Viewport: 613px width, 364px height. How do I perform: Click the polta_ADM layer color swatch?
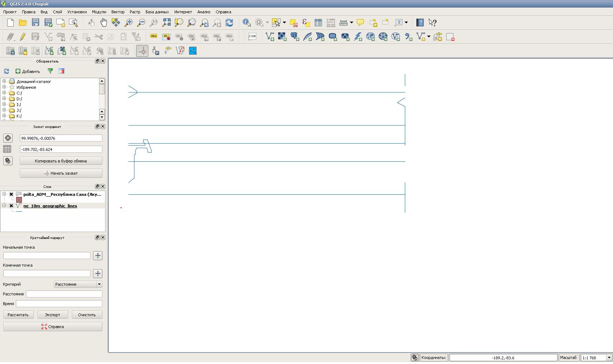pyautogui.click(x=19, y=200)
